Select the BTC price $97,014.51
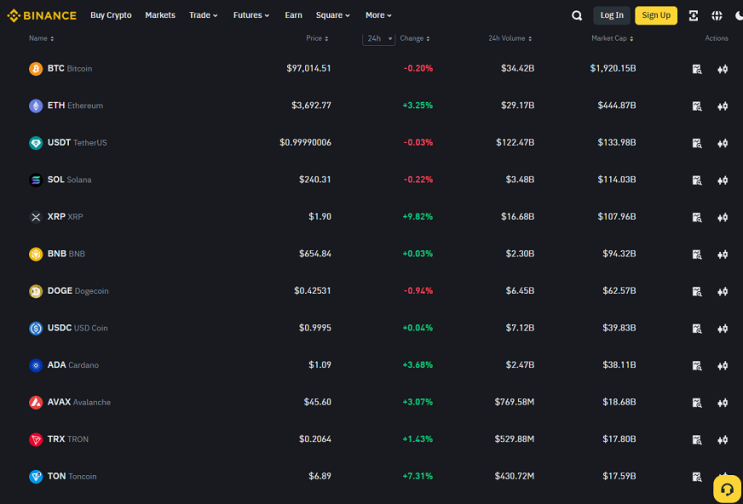 (309, 68)
